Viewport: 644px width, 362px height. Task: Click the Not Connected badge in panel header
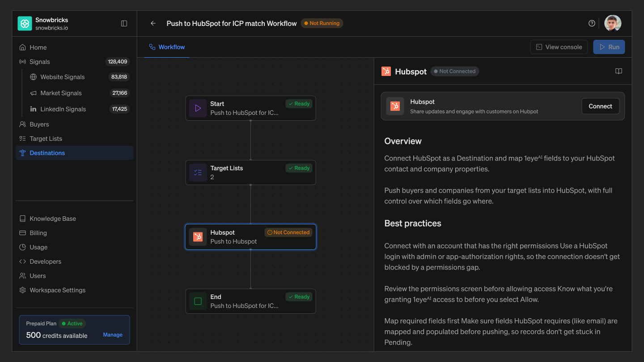coord(455,71)
